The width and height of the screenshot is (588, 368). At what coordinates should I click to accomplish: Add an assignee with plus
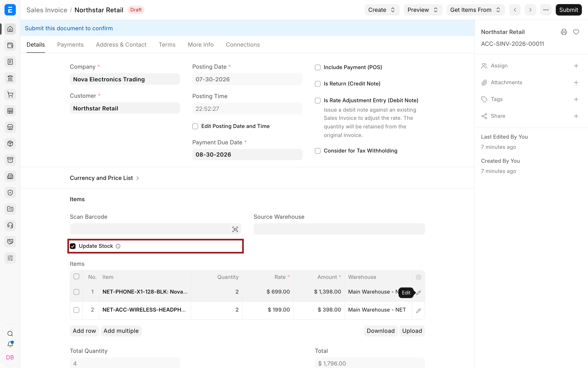point(576,66)
